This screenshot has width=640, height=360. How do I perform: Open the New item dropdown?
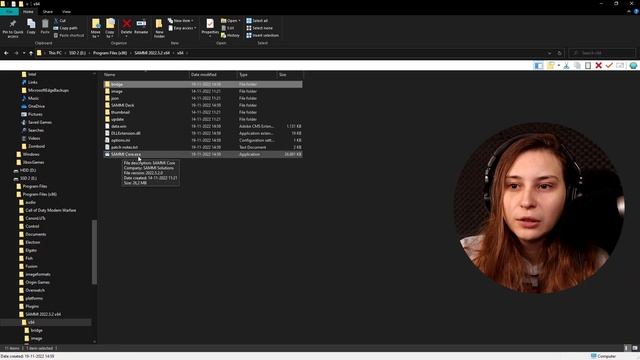click(180, 20)
